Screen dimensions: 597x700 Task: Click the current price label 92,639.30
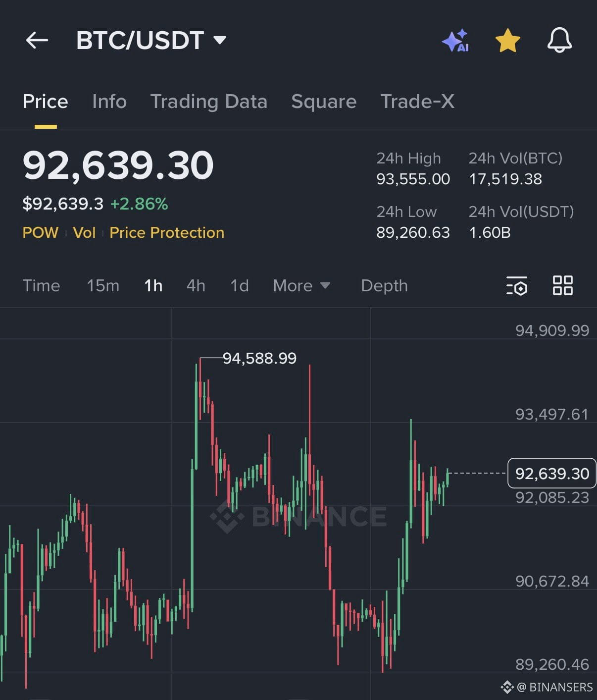click(x=551, y=474)
